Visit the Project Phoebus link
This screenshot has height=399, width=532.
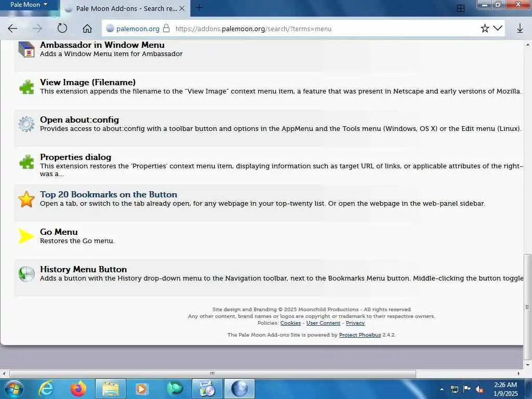[x=360, y=335]
